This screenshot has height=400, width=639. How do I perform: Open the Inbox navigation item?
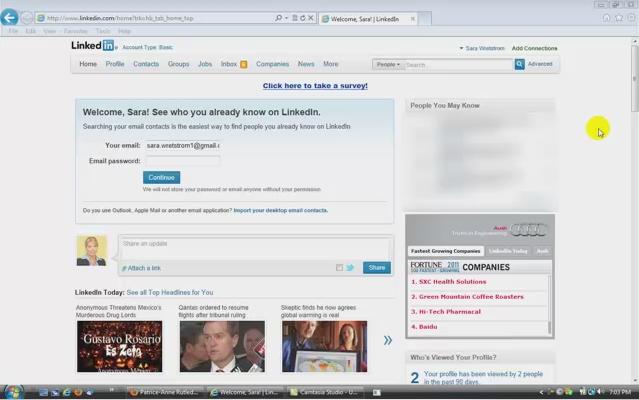click(x=229, y=64)
